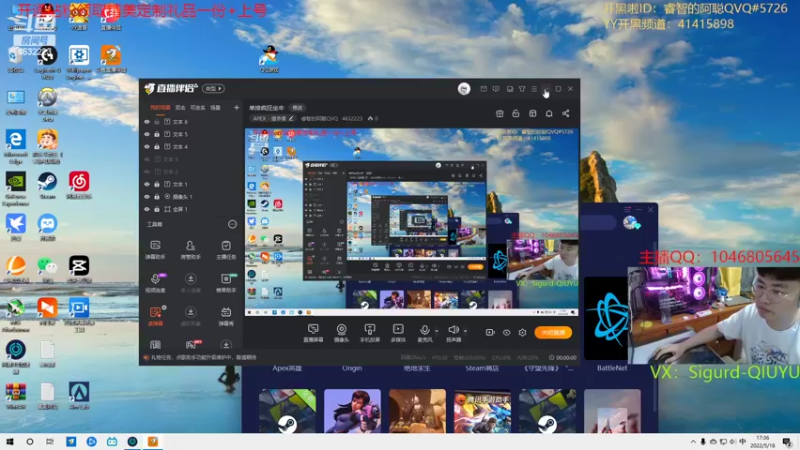Viewport: 800px width, 450px height.
Task: Toggle the lock on 文本 5 layer
Action: coord(157,134)
